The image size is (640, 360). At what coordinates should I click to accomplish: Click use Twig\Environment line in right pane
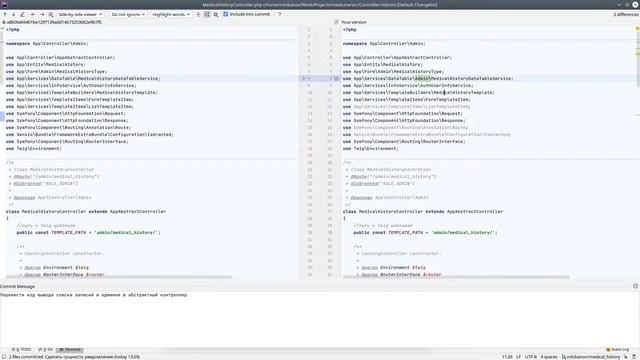(x=370, y=149)
